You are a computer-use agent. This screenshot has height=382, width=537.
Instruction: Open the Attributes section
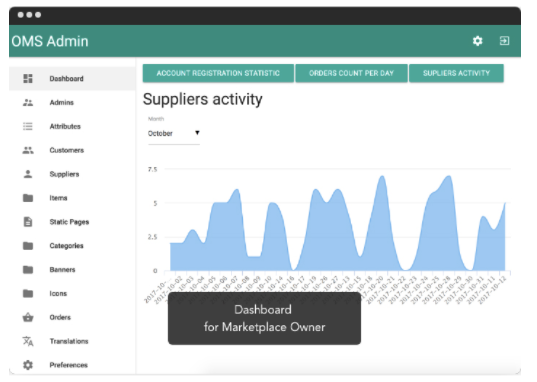coord(72,126)
